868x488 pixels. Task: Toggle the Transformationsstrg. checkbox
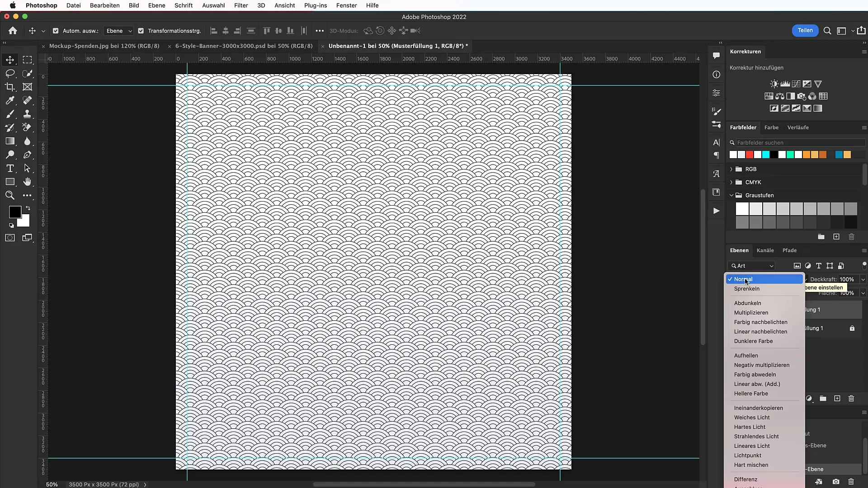click(141, 31)
